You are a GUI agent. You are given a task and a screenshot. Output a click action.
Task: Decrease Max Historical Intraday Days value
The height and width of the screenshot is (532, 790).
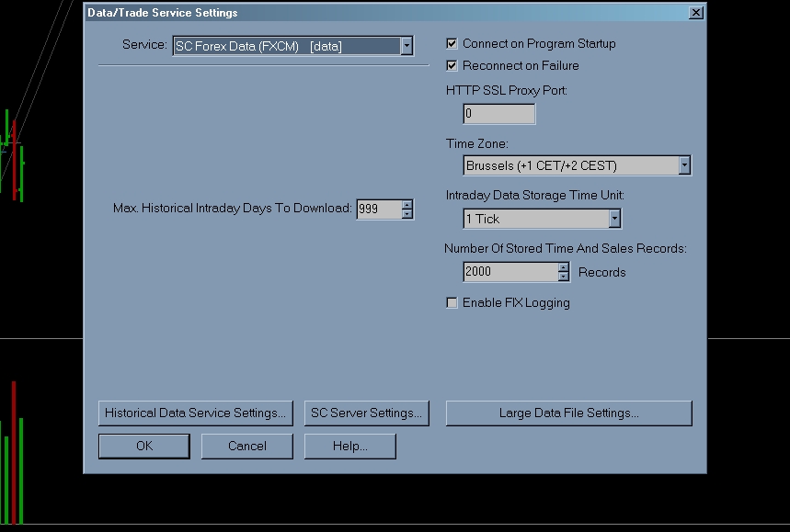click(x=407, y=214)
